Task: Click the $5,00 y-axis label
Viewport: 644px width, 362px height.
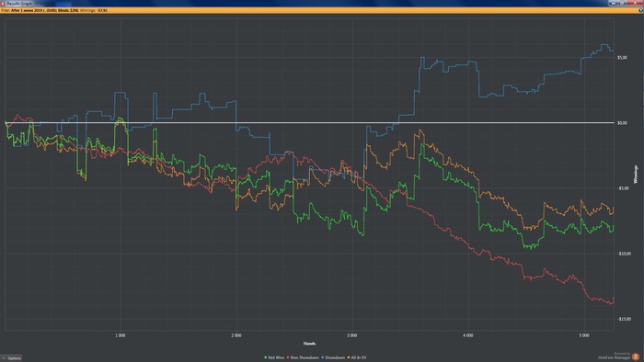Action: tap(622, 58)
